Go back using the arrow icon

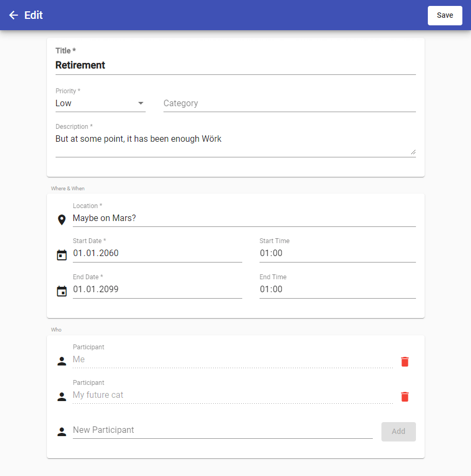13,15
